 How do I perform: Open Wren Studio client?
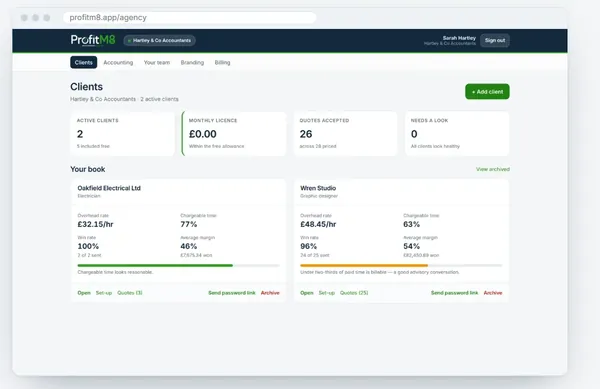307,293
